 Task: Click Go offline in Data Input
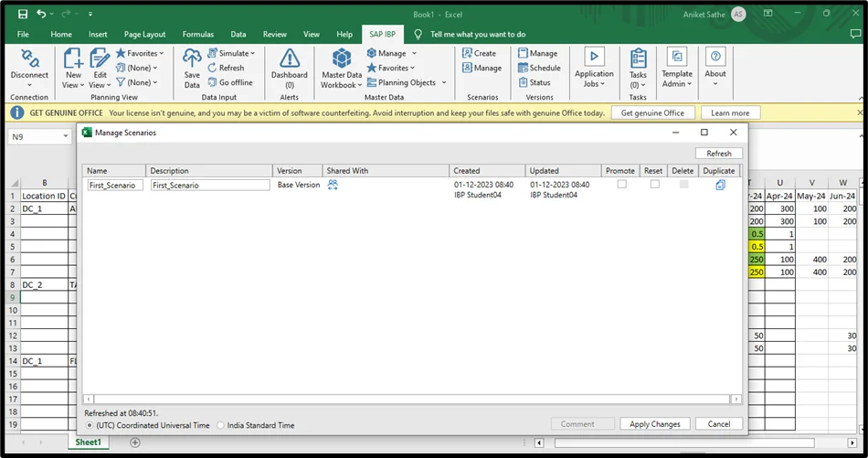point(230,82)
